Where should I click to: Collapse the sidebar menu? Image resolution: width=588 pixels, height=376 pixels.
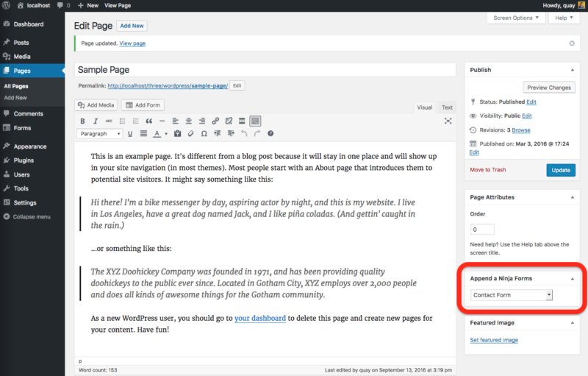pyautogui.click(x=26, y=216)
